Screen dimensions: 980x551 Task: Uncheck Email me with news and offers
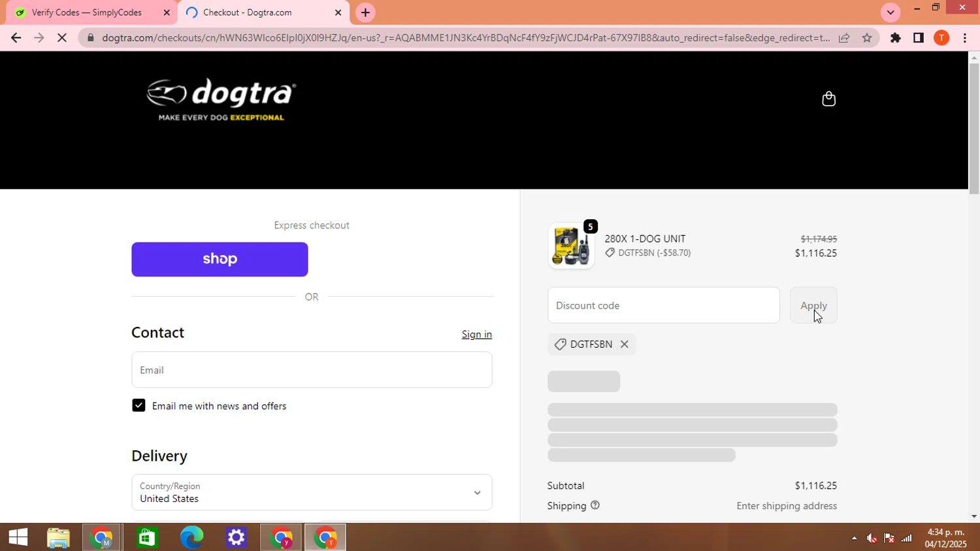pos(139,406)
